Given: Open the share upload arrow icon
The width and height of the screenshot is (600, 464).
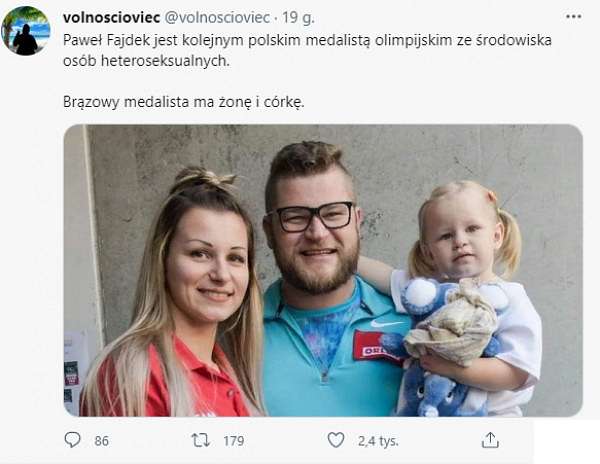Looking at the screenshot, I should coord(490,440).
